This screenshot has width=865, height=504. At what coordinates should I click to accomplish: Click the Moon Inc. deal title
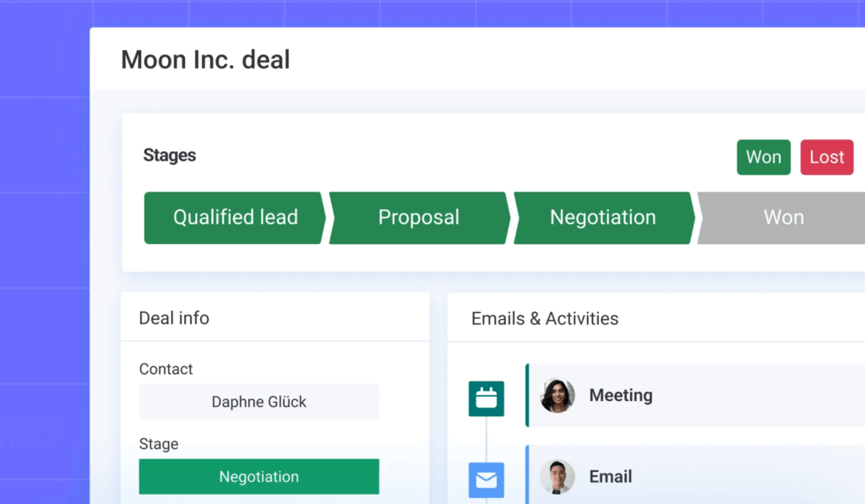tap(205, 60)
